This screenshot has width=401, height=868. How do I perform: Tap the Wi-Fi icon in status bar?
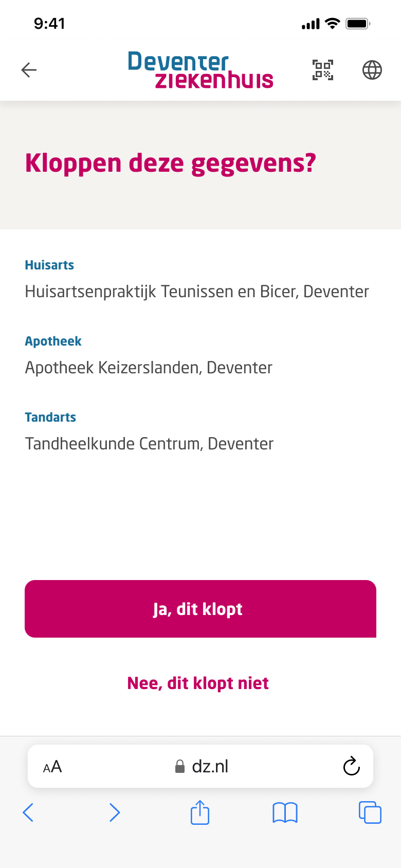[333, 24]
